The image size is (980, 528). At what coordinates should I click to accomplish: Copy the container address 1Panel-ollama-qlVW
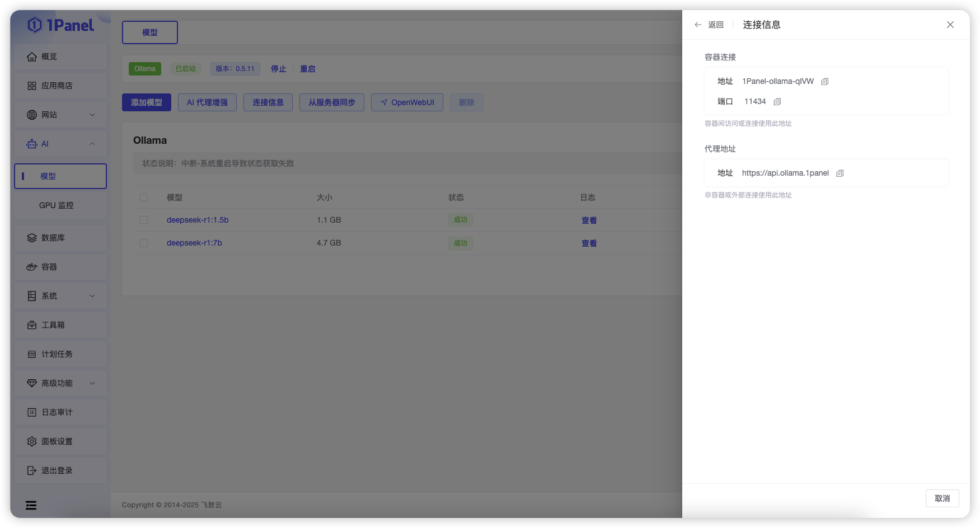pyautogui.click(x=824, y=82)
